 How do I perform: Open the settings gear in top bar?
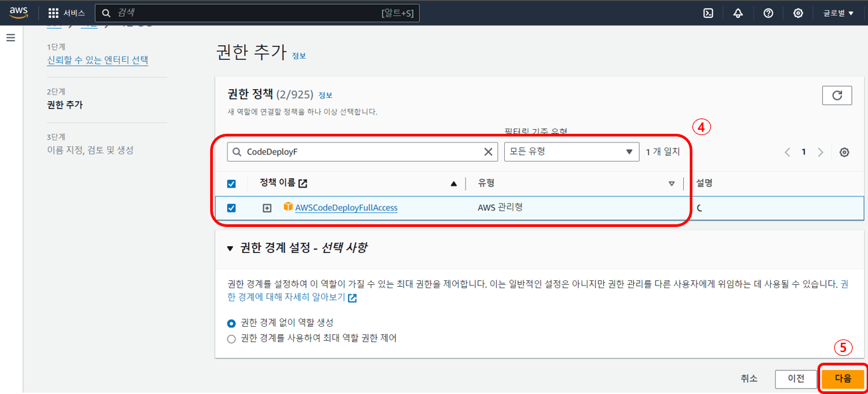click(x=798, y=13)
